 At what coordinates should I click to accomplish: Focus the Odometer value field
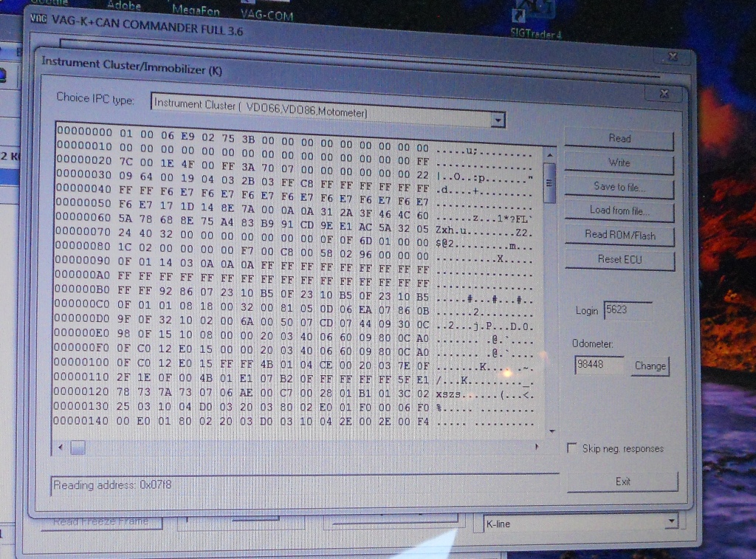(599, 365)
